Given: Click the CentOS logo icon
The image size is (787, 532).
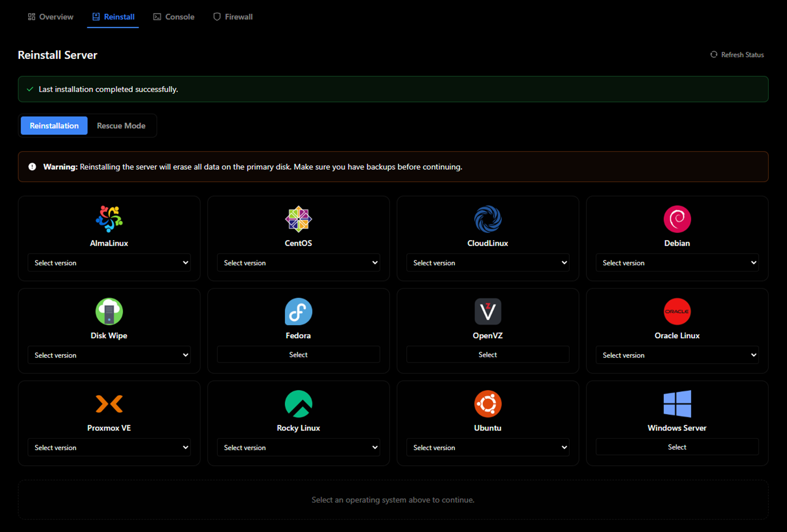Looking at the screenshot, I should point(298,219).
